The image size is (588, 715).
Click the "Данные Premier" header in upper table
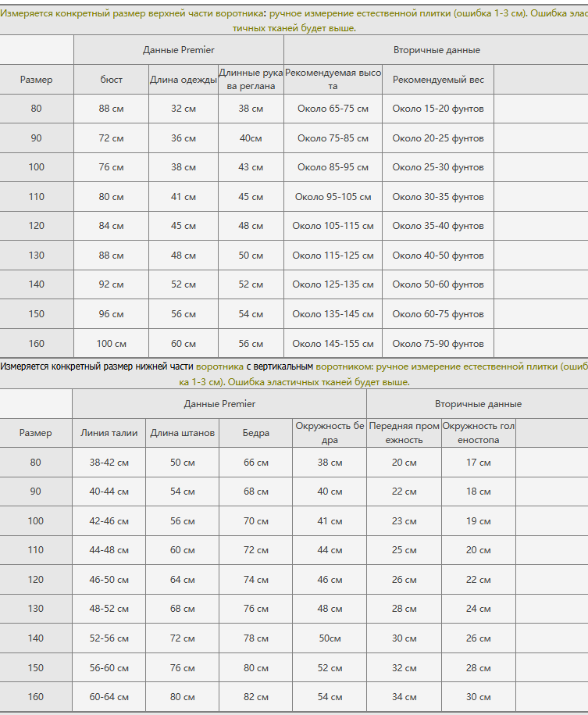tap(178, 50)
